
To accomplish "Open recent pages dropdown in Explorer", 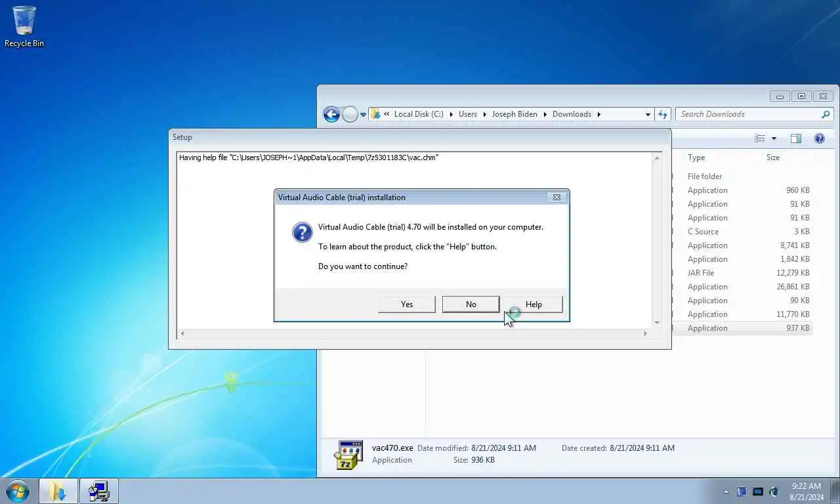I will coord(363,115).
